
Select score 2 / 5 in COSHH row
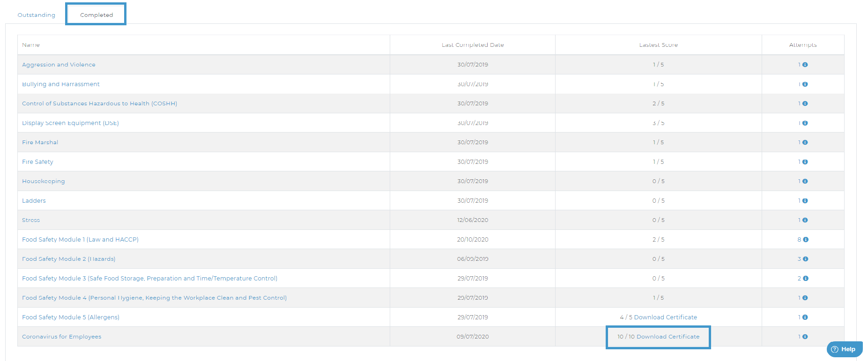click(658, 103)
